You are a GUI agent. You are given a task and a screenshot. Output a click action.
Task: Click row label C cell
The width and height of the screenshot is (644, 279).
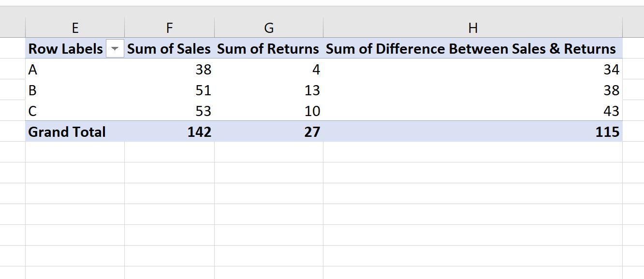coord(75,111)
